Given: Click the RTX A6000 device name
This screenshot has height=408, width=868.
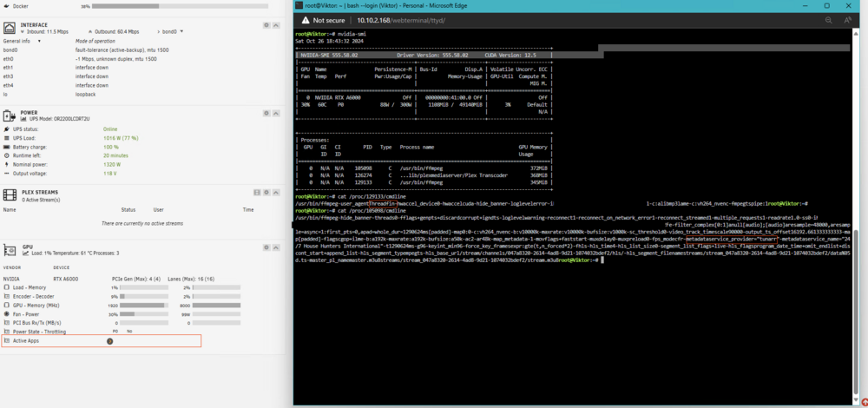Looking at the screenshot, I should pyautogui.click(x=65, y=279).
